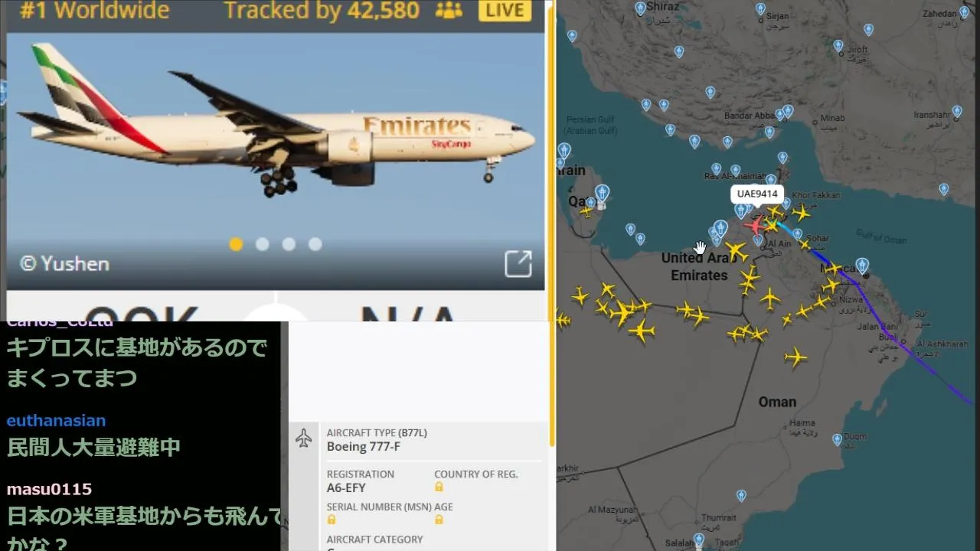Click the LIVE badge in tracking header
This screenshot has height=551, width=980.
505,11
